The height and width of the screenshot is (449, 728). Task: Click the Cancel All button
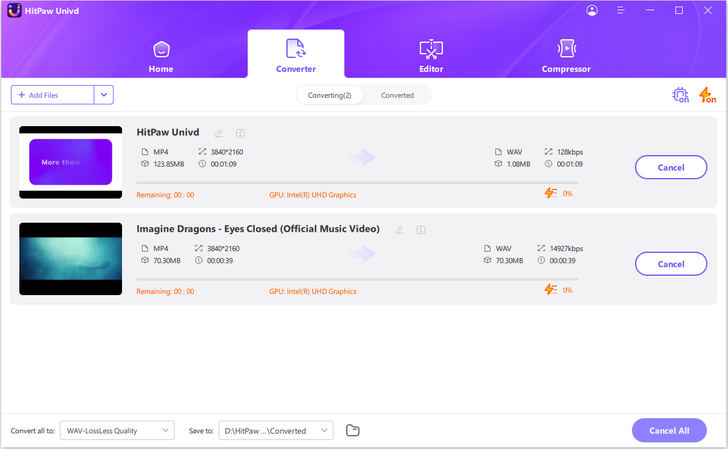(669, 430)
